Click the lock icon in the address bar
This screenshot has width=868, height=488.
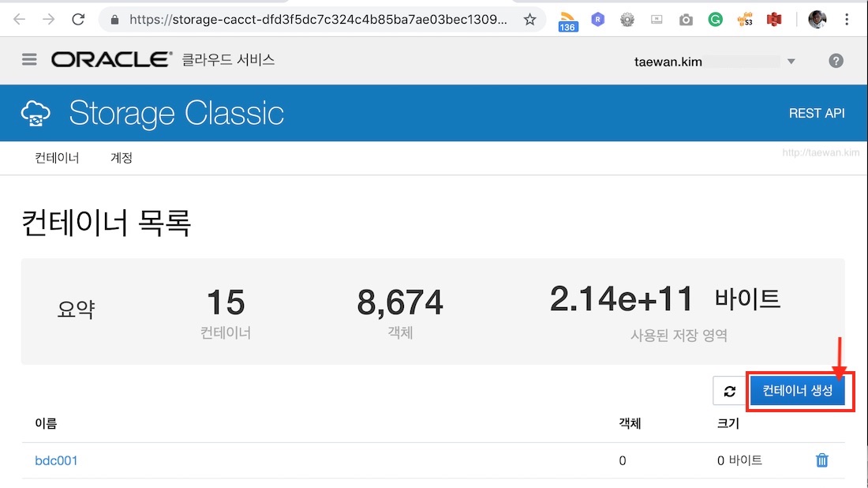pyautogui.click(x=114, y=20)
